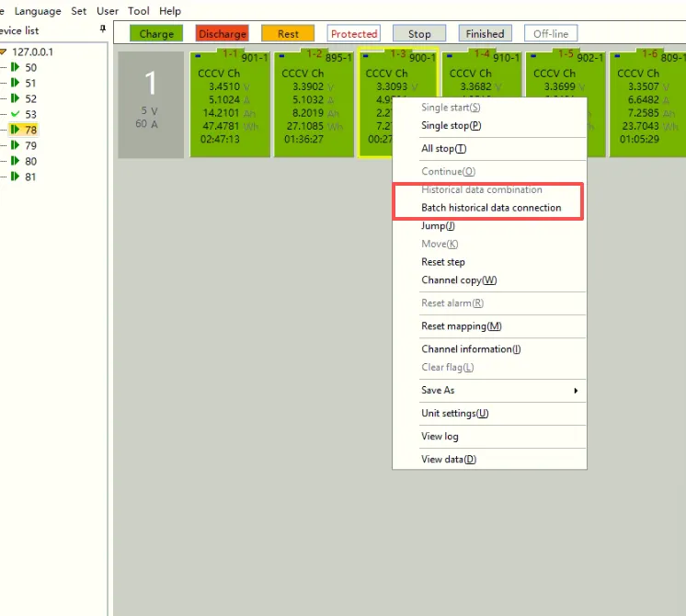686x616 pixels.
Task: Click the play icon beside device 51
Action: (x=15, y=83)
